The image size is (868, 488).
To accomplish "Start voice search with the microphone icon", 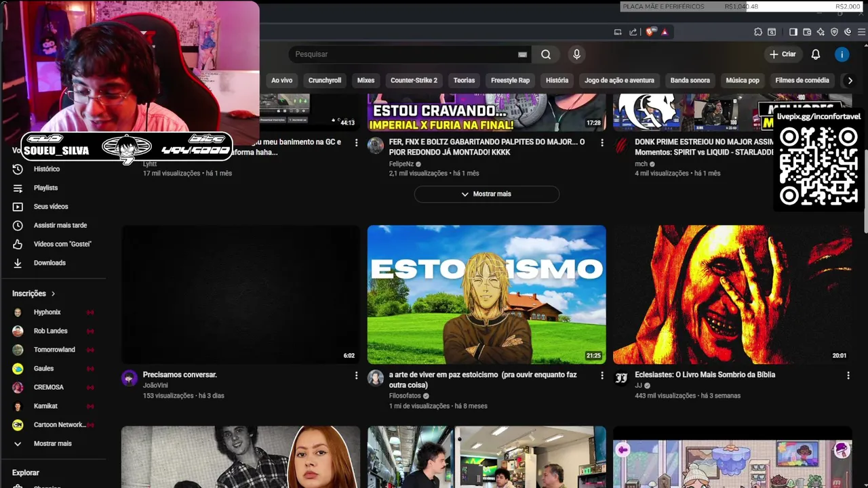I will coord(576,54).
